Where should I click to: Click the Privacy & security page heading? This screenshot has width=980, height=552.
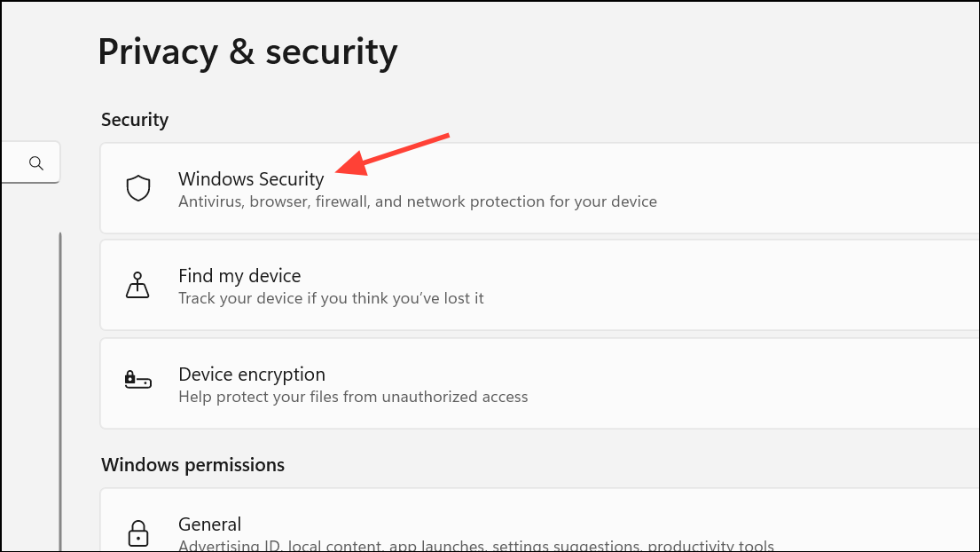[x=247, y=51]
